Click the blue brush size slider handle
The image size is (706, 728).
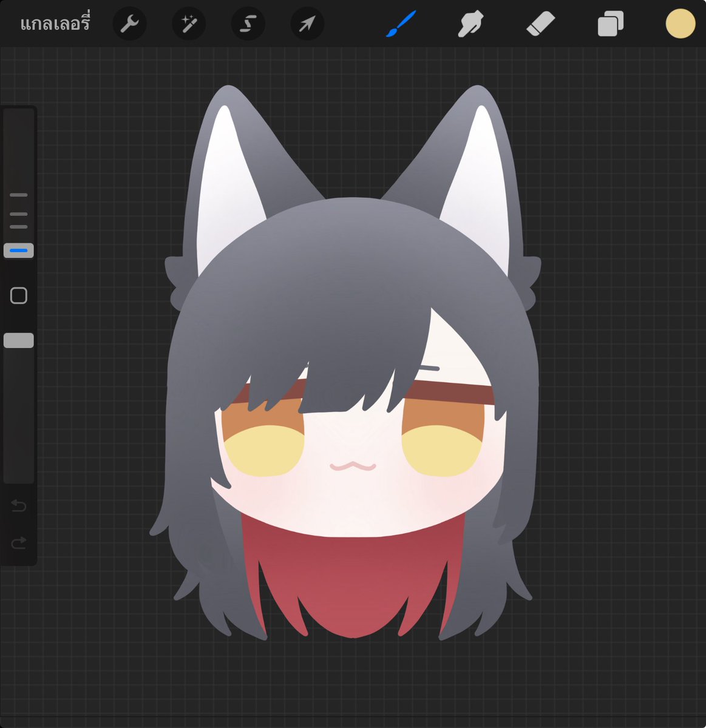click(19, 251)
